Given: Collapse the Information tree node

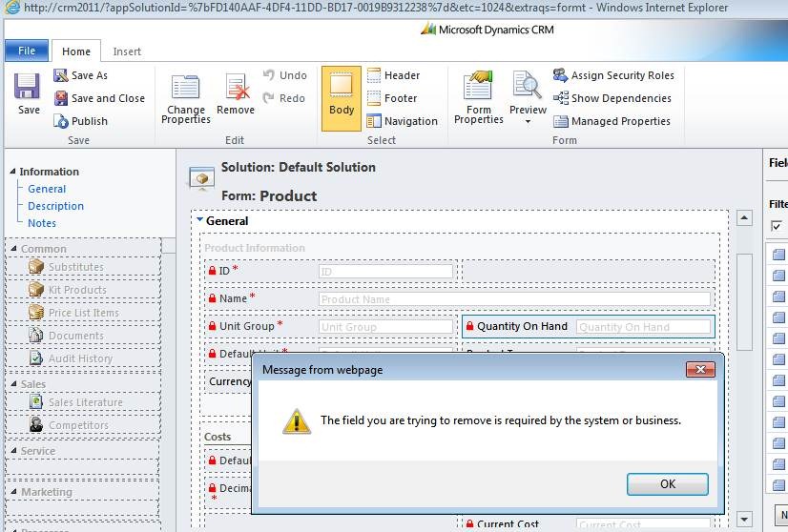Looking at the screenshot, I should [x=12, y=172].
